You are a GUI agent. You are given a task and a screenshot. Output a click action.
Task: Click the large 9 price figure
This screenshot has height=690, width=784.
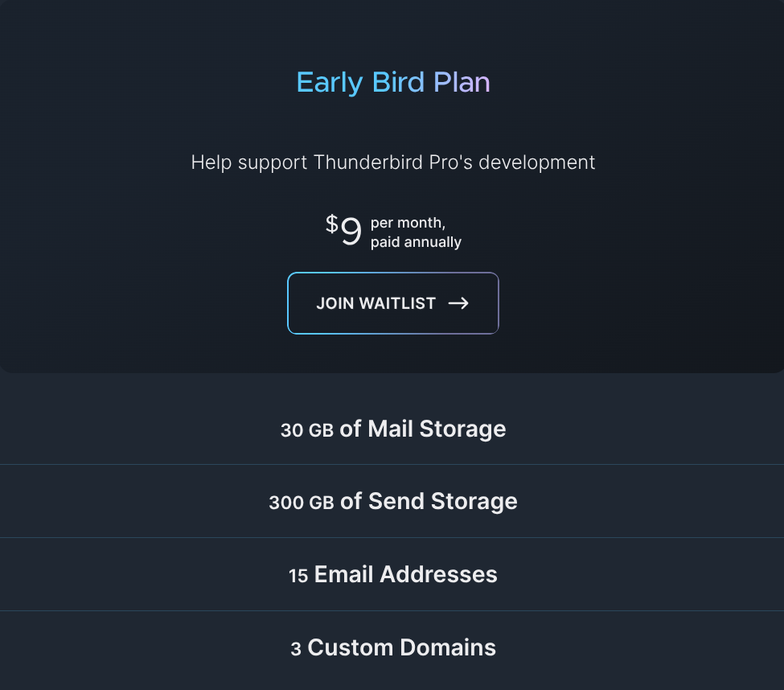click(x=351, y=232)
